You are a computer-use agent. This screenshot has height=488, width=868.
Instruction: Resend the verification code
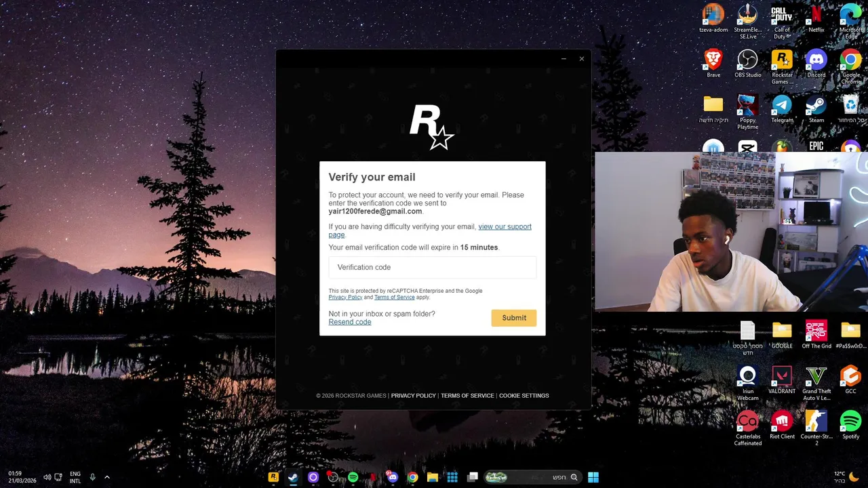tap(350, 322)
